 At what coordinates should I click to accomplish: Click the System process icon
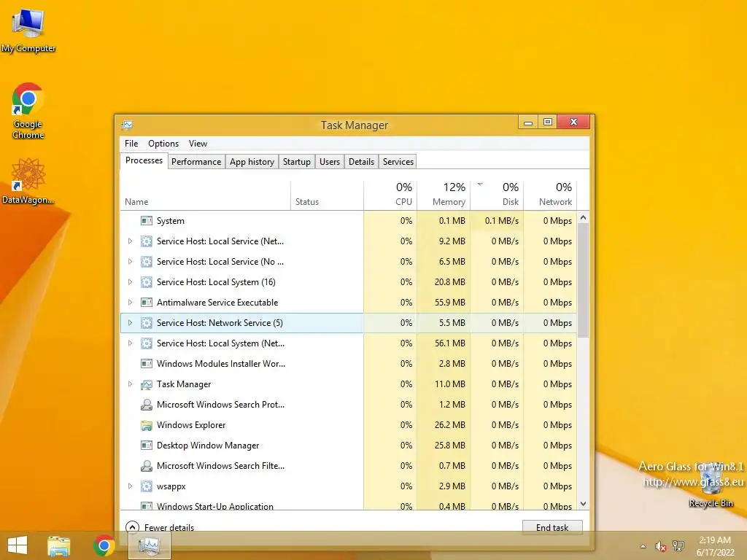[x=146, y=221]
